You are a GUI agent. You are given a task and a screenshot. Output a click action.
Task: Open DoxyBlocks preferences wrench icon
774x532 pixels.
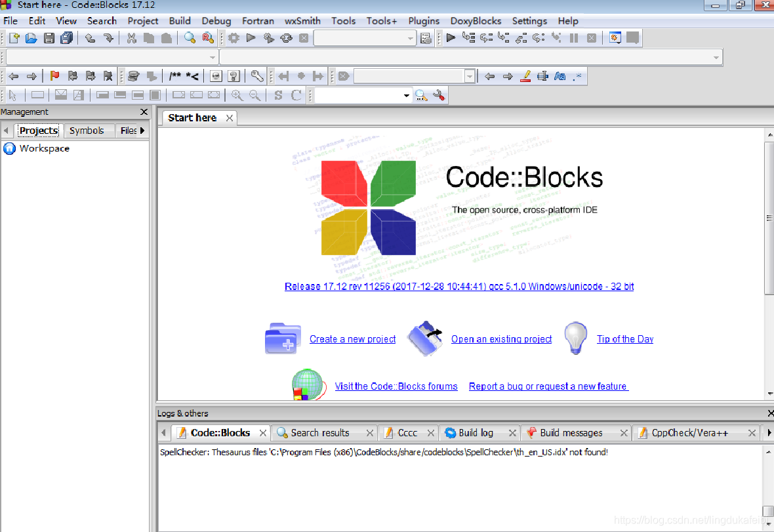tap(256, 76)
